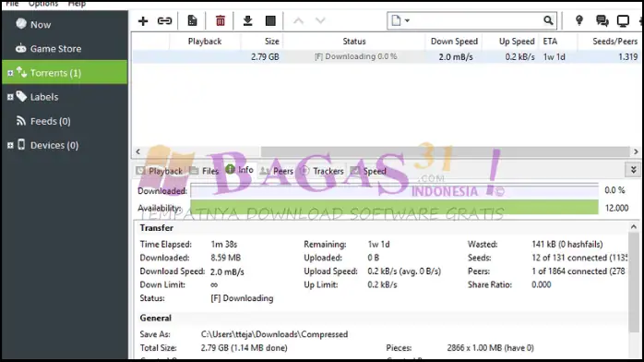Sort by Playback column header
The image size is (644, 362).
coord(205,42)
